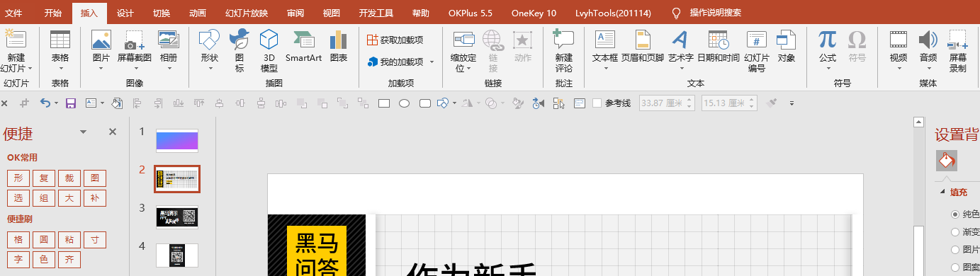
Task: Insert a Chart (图表)
Action: click(x=339, y=46)
